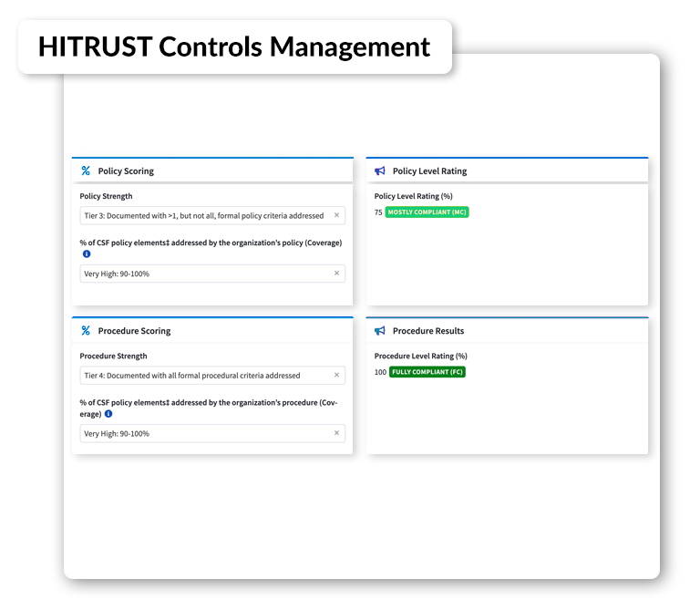700x610 pixels.
Task: Click the procedure rating value 100
Action: pos(380,372)
